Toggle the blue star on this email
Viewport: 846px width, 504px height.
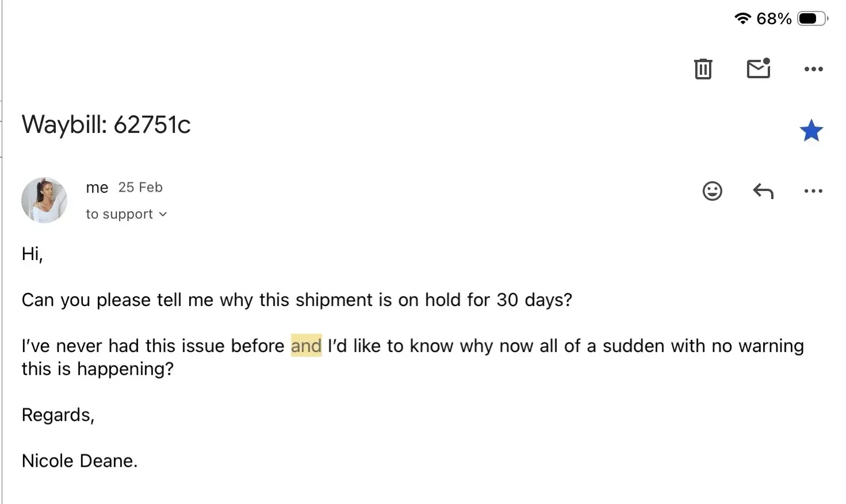click(x=811, y=131)
